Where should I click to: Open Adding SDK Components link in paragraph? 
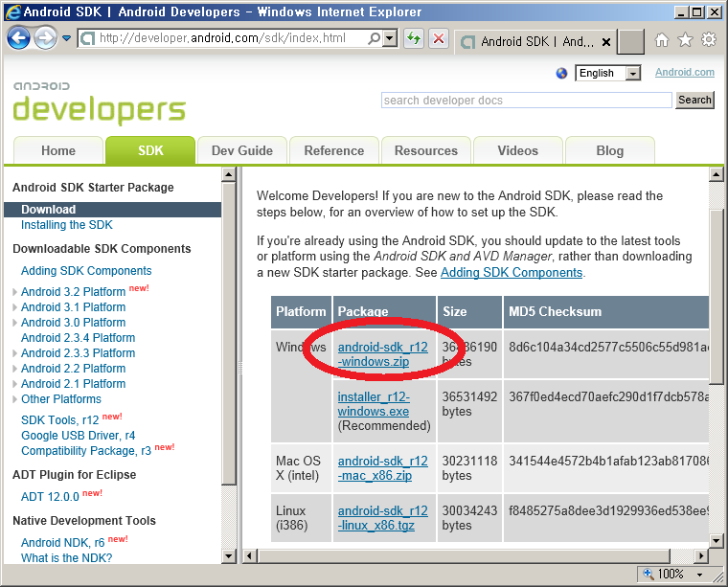[512, 272]
